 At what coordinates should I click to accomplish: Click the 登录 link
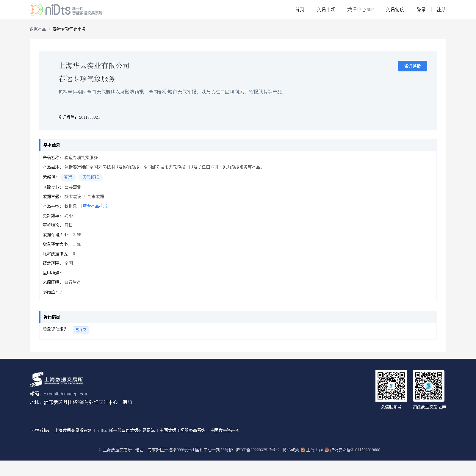(x=421, y=10)
